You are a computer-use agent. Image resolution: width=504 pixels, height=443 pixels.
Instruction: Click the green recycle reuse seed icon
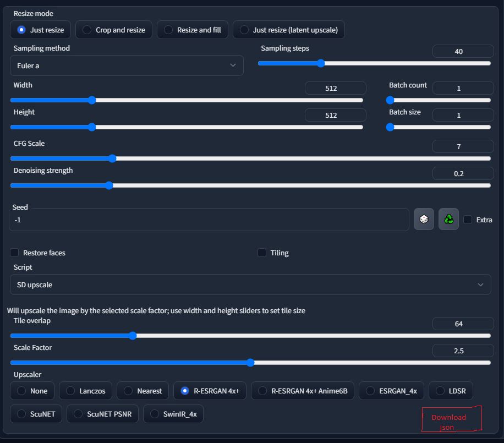[448, 219]
